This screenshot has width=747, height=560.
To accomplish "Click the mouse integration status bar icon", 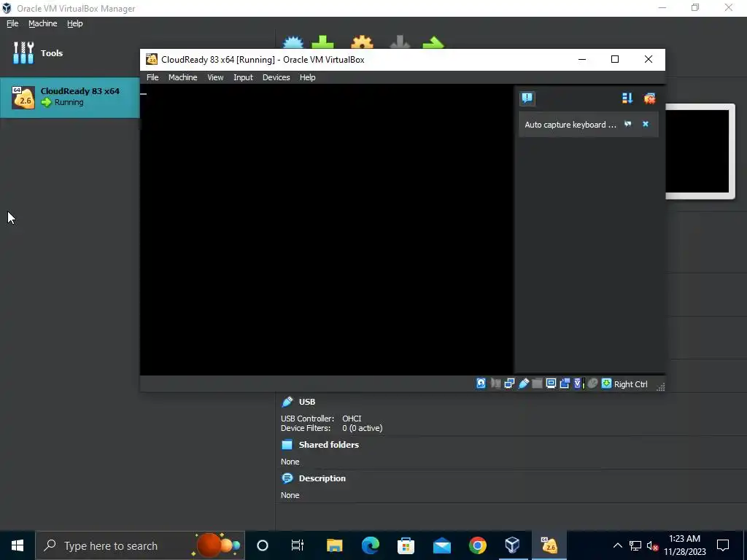I will click(x=592, y=384).
